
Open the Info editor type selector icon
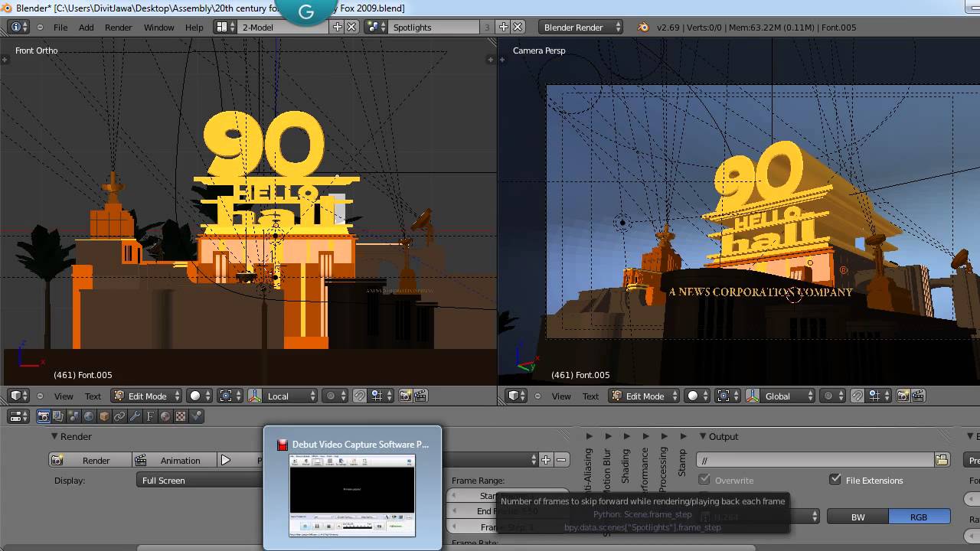pos(18,27)
